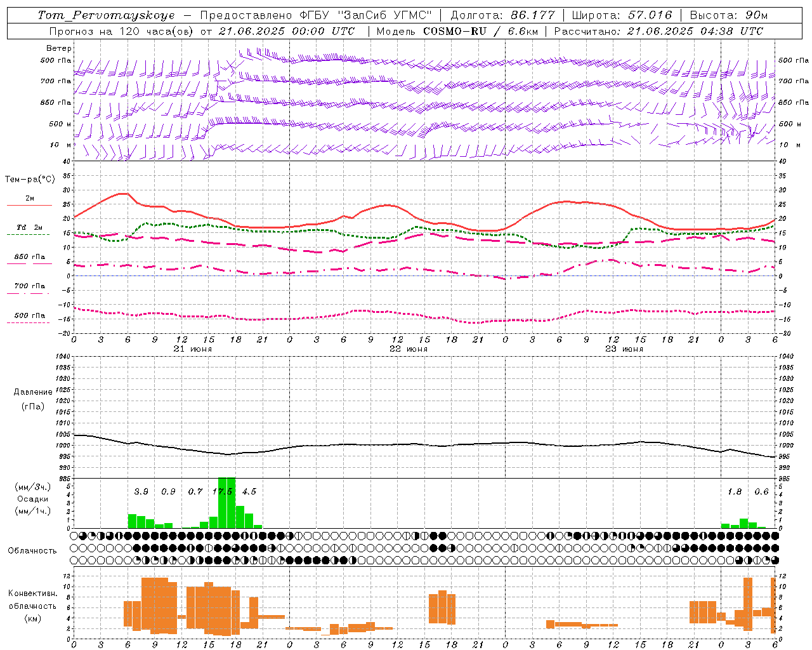Click the Ветер panel label
The width and height of the screenshot is (812, 650).
[x=59, y=48]
